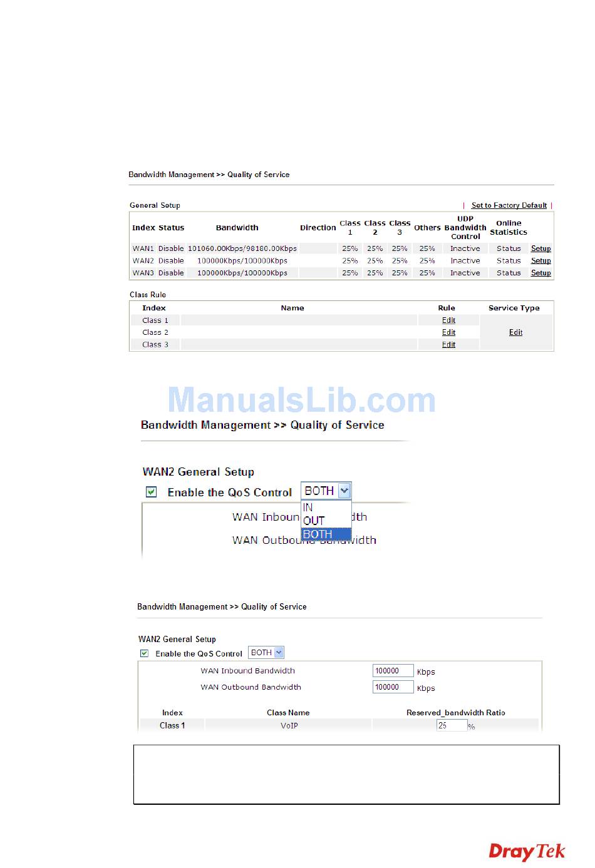Choose IN from the direction dropdown list
Screen dimensions: 595x868
click(x=326, y=508)
